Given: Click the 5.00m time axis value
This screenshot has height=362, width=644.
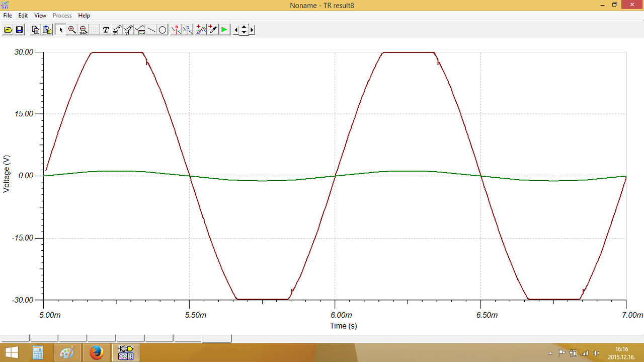Looking at the screenshot, I should tap(50, 315).
